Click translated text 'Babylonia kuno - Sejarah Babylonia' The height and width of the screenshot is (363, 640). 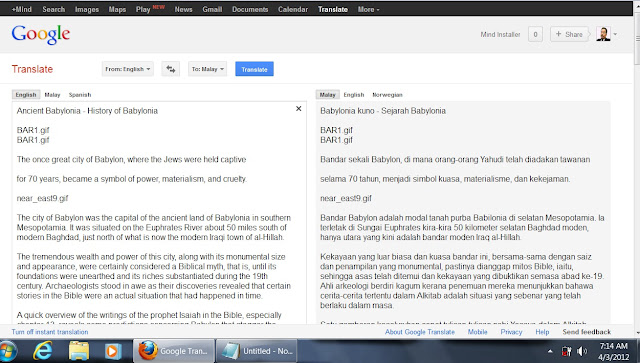(x=383, y=111)
